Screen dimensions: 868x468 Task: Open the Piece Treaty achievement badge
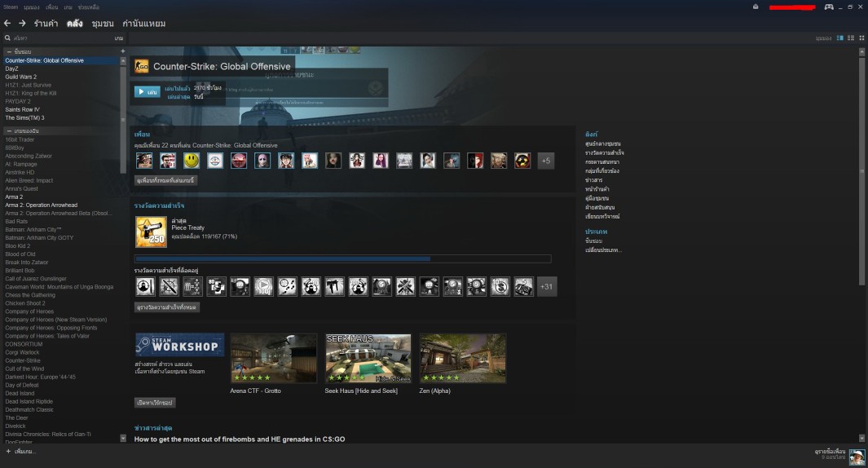(x=151, y=232)
